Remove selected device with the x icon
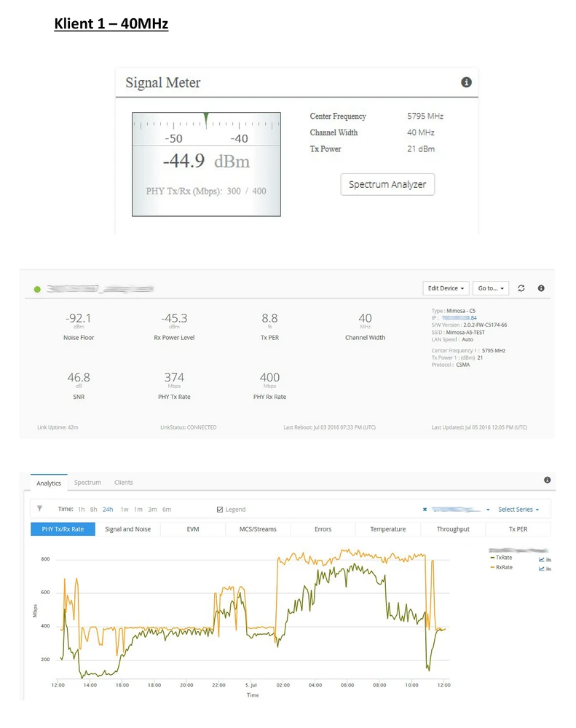Screen dimensions: 576x728 tap(425, 510)
